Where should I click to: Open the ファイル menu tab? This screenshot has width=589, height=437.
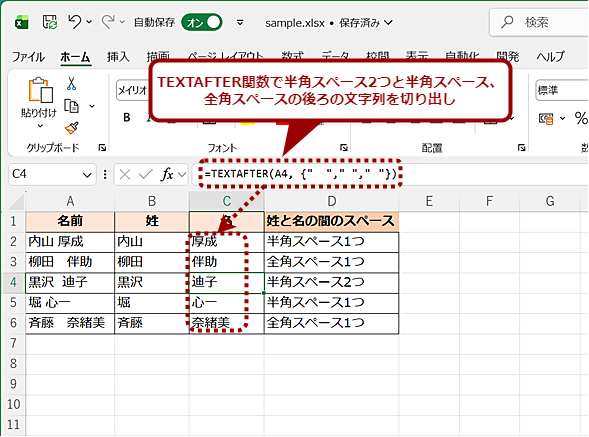pyautogui.click(x=28, y=57)
